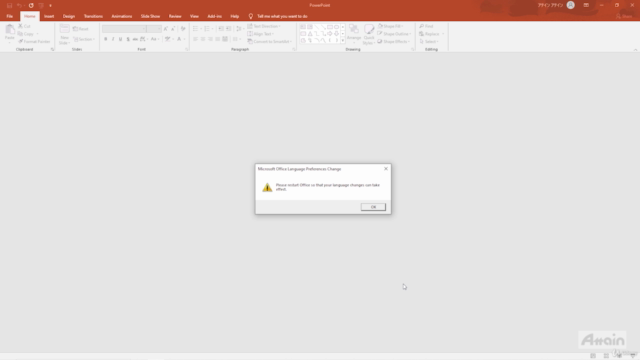The height and width of the screenshot is (360, 640).
Task: Open the Transitions ribbon tab
Action: coord(93,16)
